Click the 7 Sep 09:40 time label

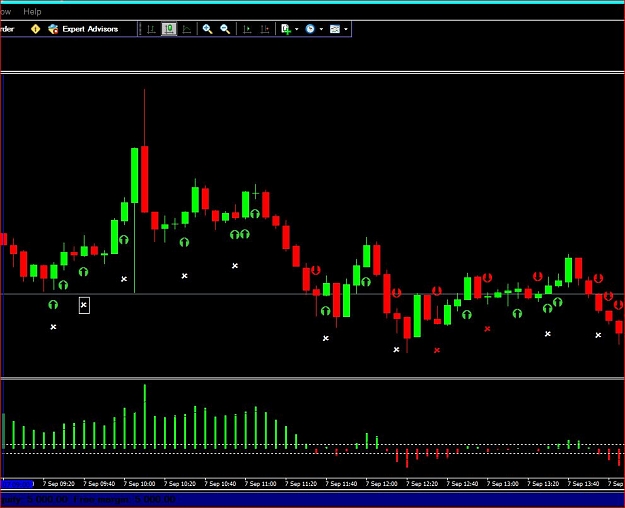(x=99, y=484)
